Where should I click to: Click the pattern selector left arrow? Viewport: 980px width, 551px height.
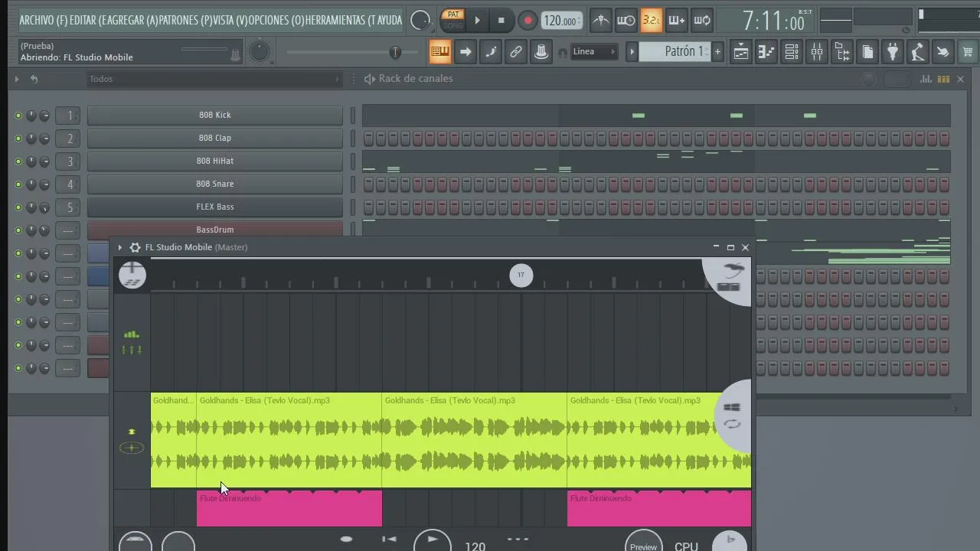point(632,52)
